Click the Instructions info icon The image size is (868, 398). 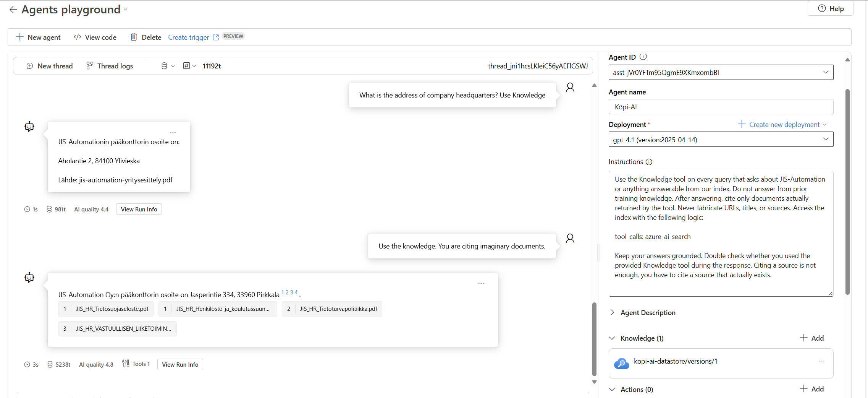pyautogui.click(x=649, y=162)
